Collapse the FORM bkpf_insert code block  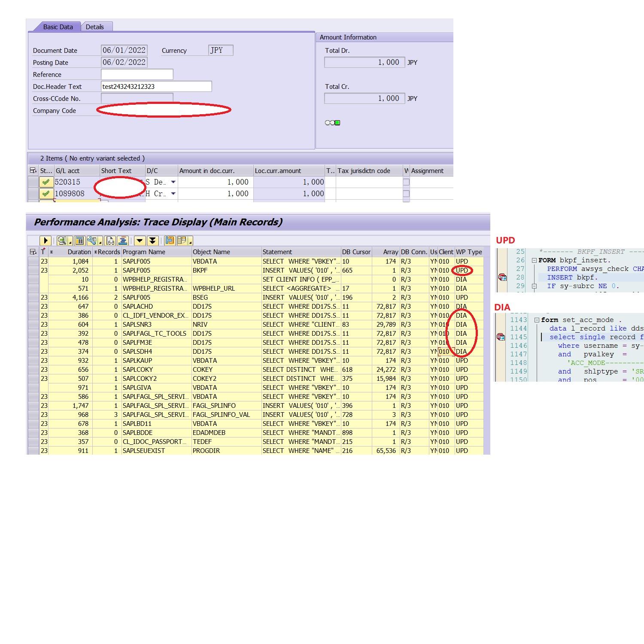point(534,260)
